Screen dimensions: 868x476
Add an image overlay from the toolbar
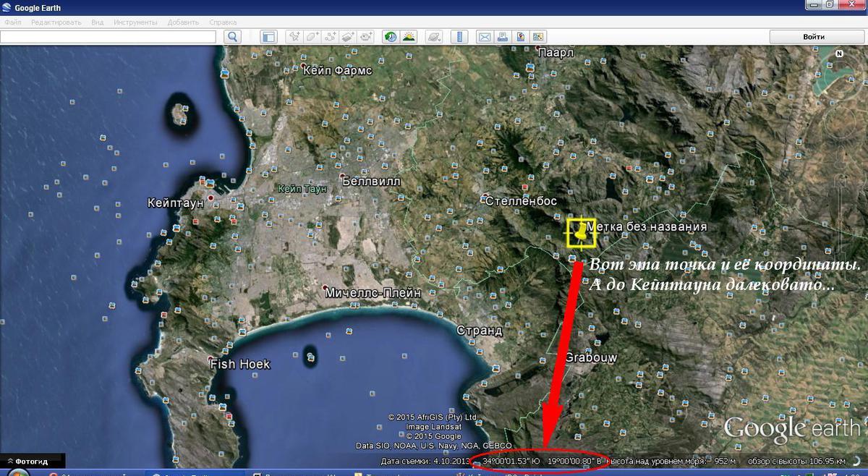coord(348,36)
